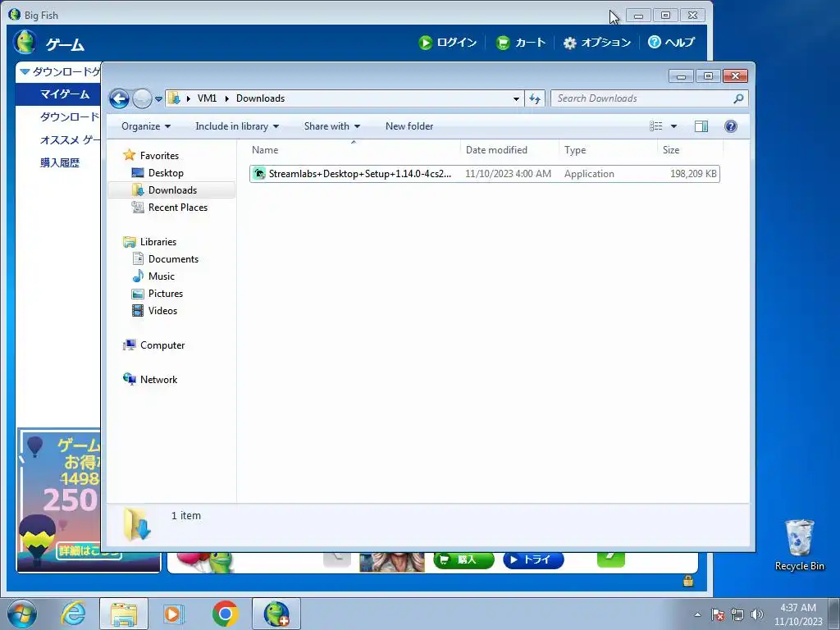Create a New folder
Screen dimensions: 840x630
[x=409, y=126]
